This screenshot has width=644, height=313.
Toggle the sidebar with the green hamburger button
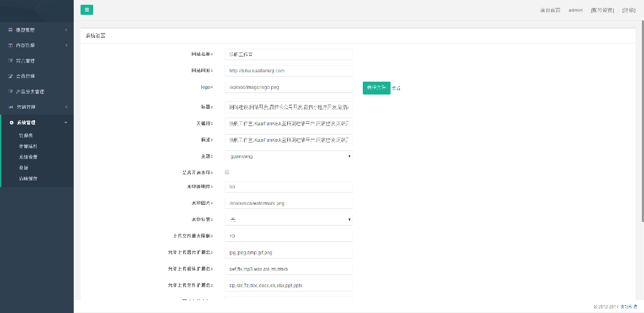[x=87, y=10]
